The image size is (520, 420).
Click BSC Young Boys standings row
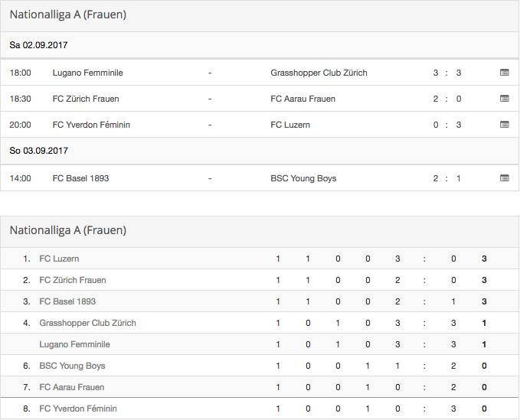point(260,366)
